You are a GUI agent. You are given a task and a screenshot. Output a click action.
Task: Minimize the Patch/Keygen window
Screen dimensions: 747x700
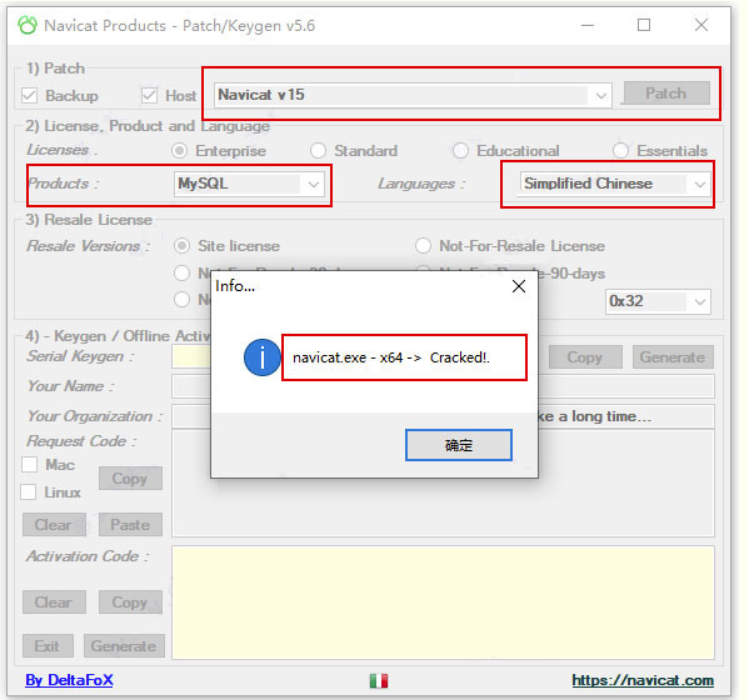tap(588, 25)
